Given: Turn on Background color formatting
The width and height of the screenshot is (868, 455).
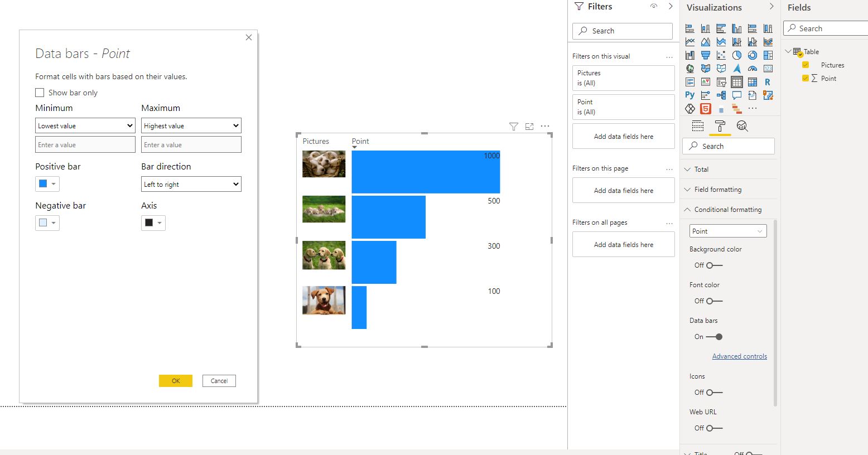Looking at the screenshot, I should point(714,265).
